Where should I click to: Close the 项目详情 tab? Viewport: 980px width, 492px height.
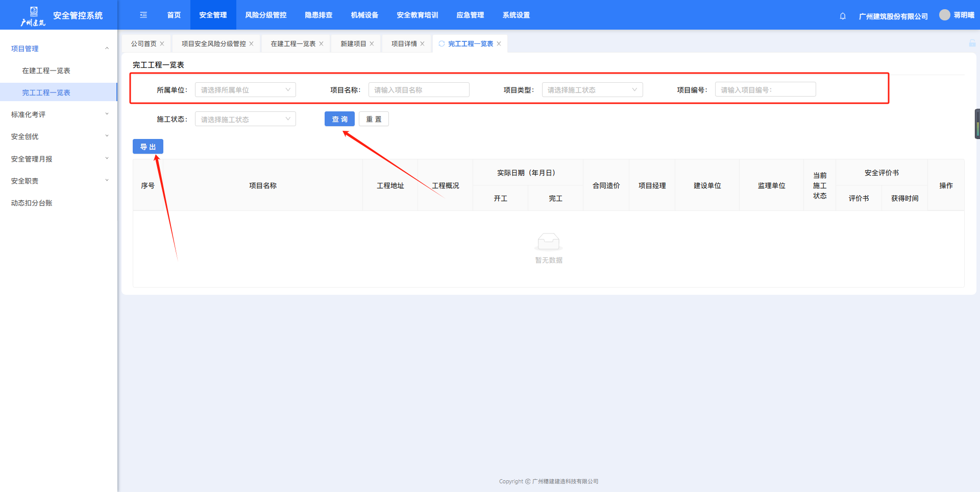tap(422, 44)
